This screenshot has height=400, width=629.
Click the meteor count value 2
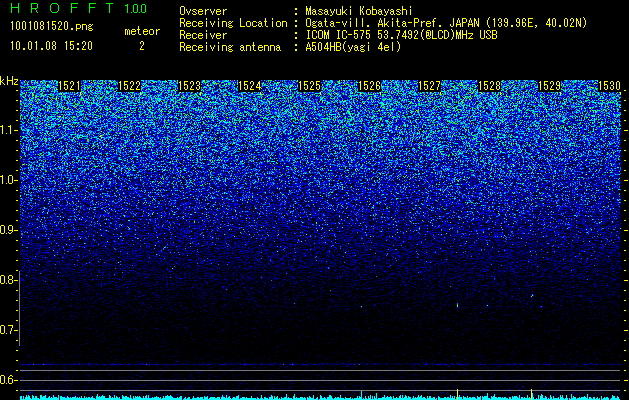(142, 46)
